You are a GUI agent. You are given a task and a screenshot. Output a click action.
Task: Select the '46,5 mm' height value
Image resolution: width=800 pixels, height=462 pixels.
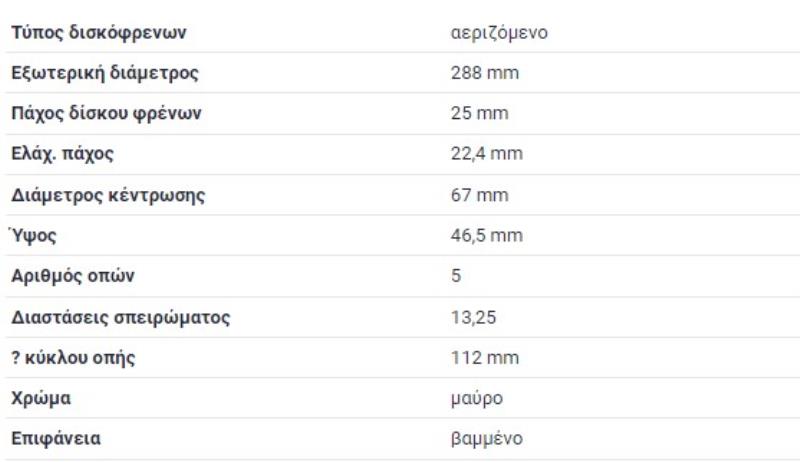click(487, 236)
